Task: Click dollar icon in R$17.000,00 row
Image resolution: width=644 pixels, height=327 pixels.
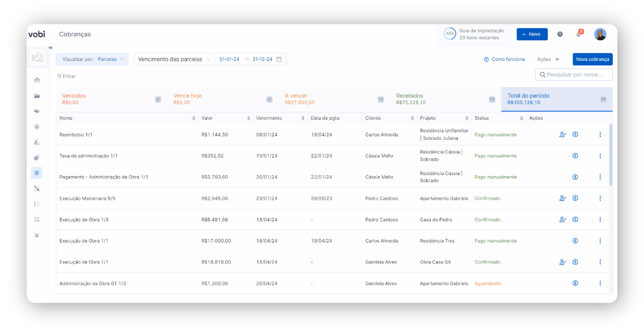Action: pos(575,241)
